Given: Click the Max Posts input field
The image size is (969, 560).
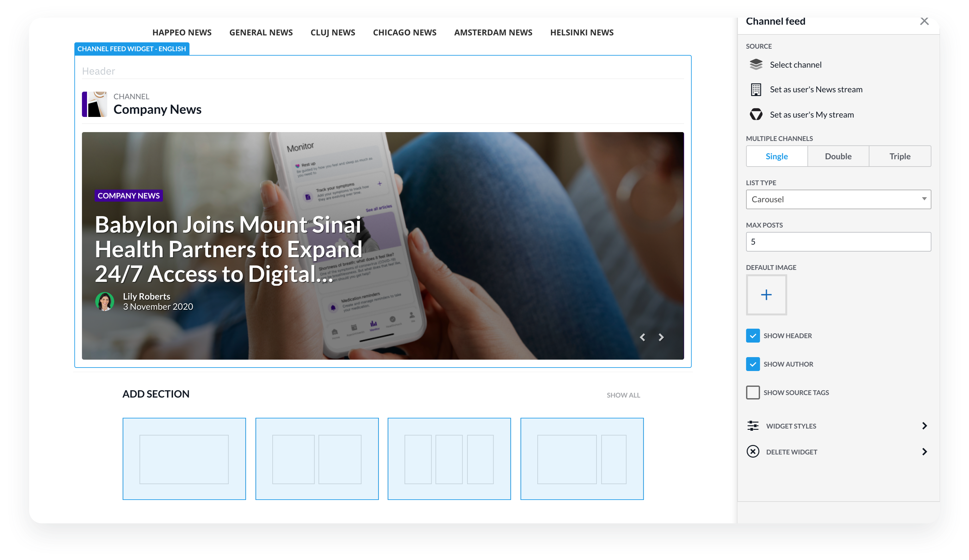Looking at the screenshot, I should [x=838, y=241].
